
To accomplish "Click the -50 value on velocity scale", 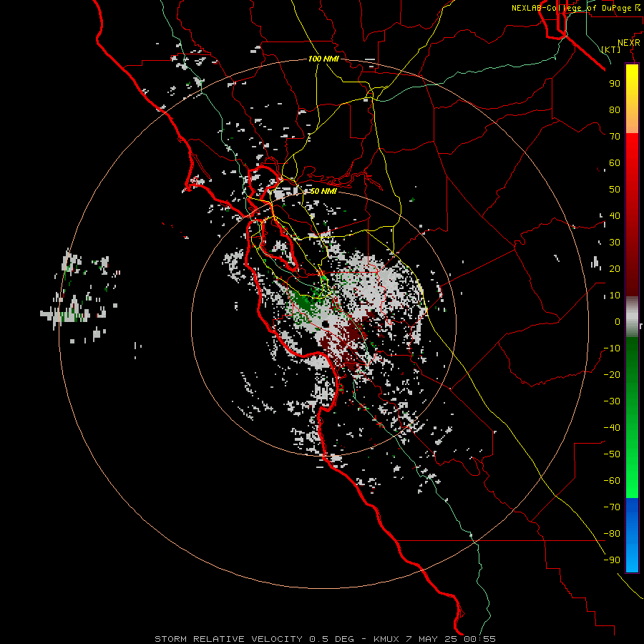I will [612, 454].
